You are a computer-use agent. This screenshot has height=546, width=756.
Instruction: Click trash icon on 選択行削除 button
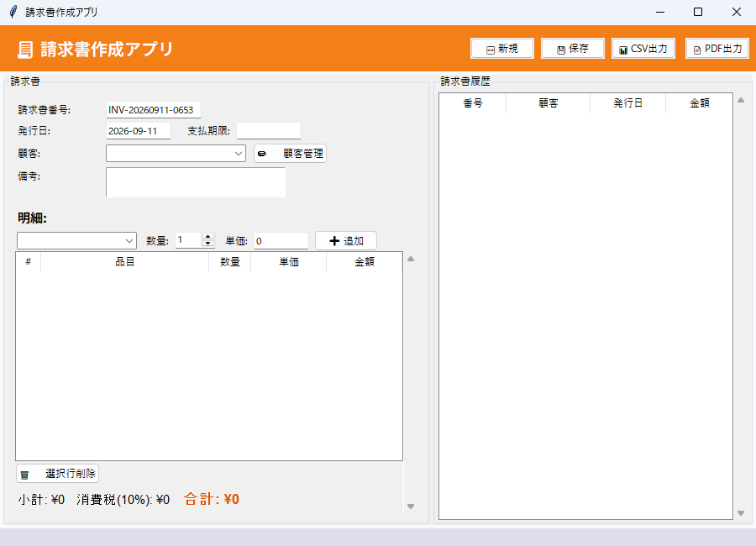24,475
